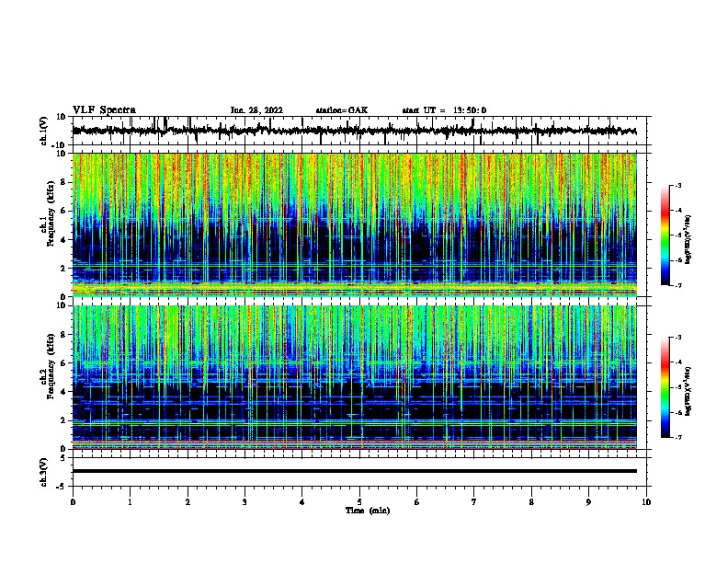
Task: Click the '-10' tick on ch.1(V) axis
Action: (60, 145)
